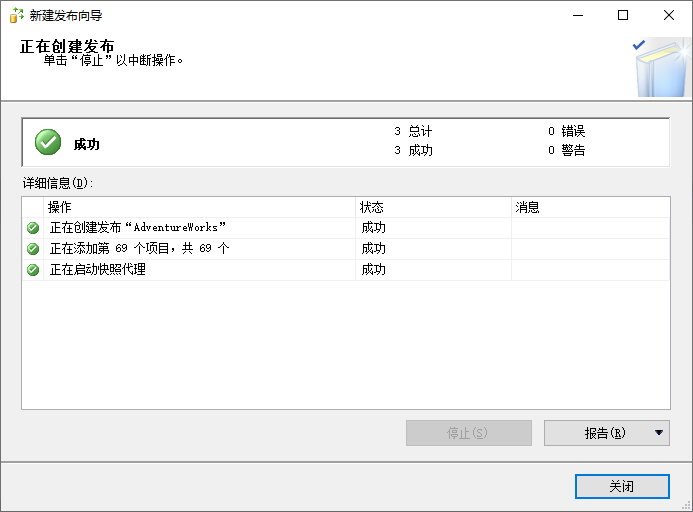Click the book graphic in the header
Screen dimensions: 693x512
click(x=661, y=67)
